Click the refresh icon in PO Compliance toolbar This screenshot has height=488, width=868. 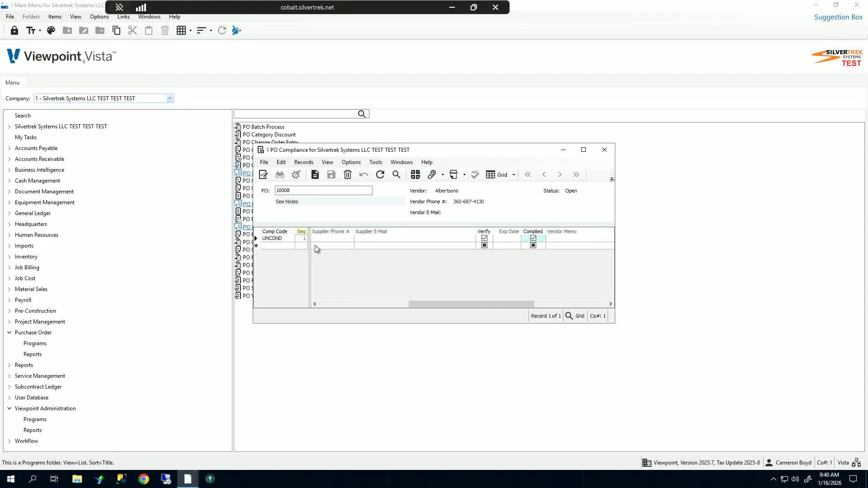[x=380, y=175]
